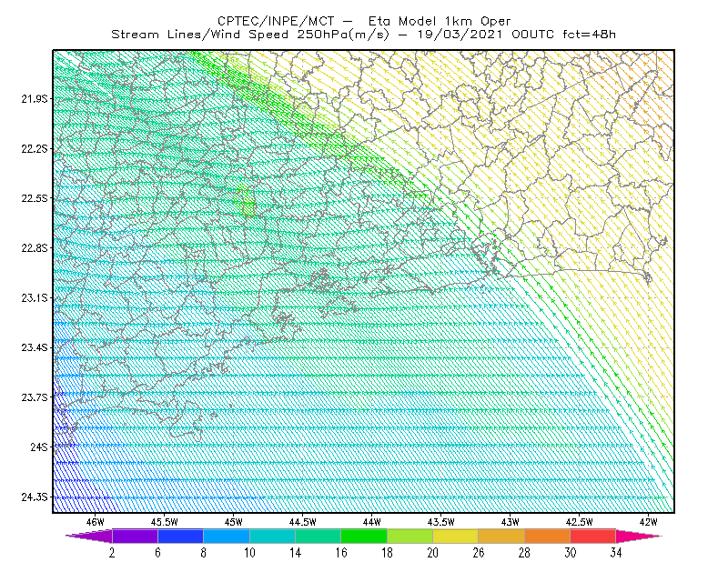Click the 42.5W longitude axis label
728x562 pixels.
tap(579, 522)
